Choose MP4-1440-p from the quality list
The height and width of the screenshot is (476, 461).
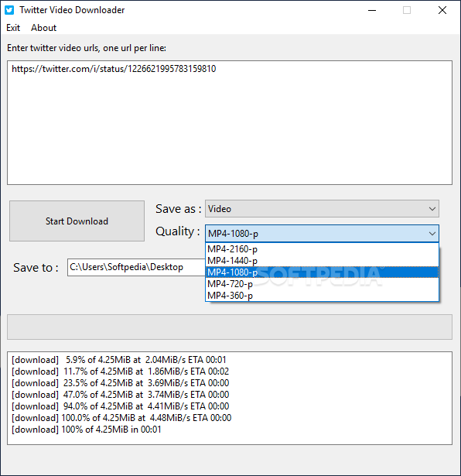point(322,261)
